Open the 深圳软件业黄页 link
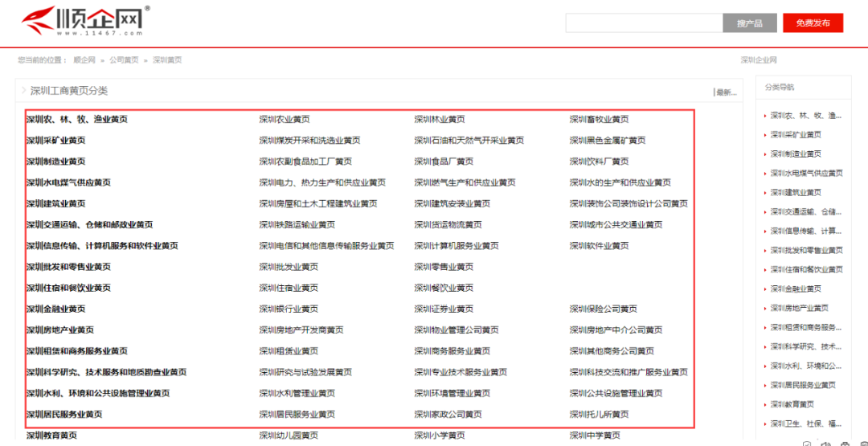Viewport: 868px width, 446px height. click(599, 246)
